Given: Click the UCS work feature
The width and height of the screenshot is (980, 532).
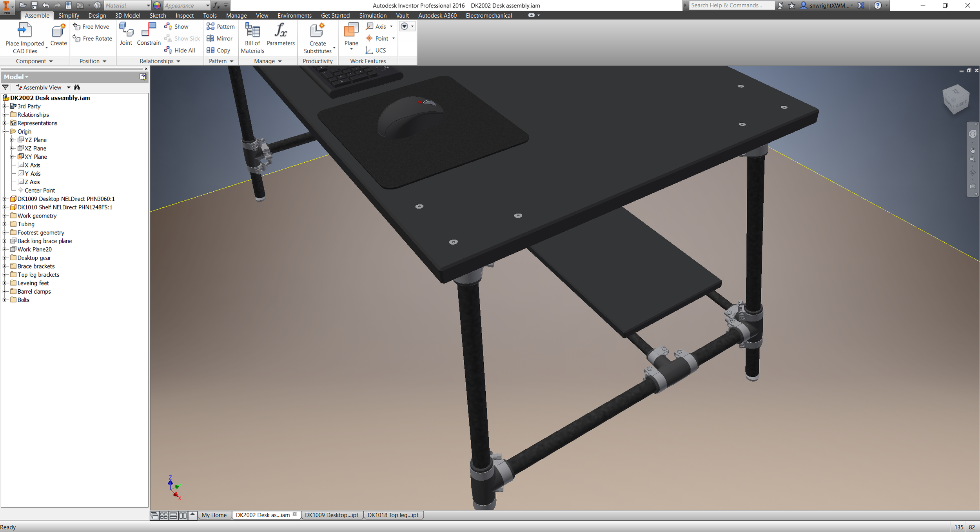Looking at the screenshot, I should [376, 50].
